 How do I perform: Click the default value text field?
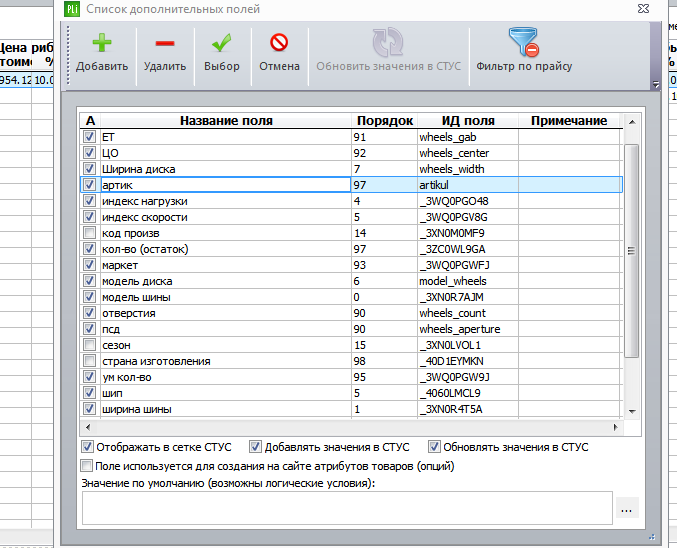(347, 507)
